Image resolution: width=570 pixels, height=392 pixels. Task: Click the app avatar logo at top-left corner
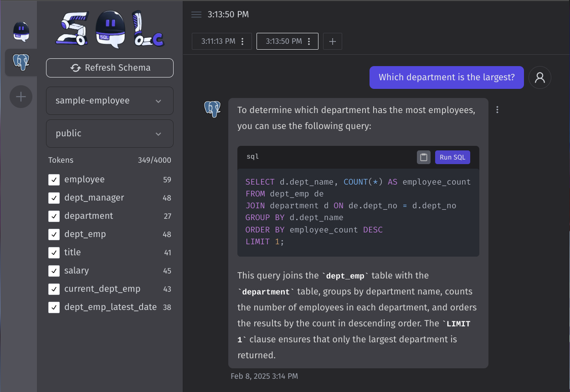point(21,31)
